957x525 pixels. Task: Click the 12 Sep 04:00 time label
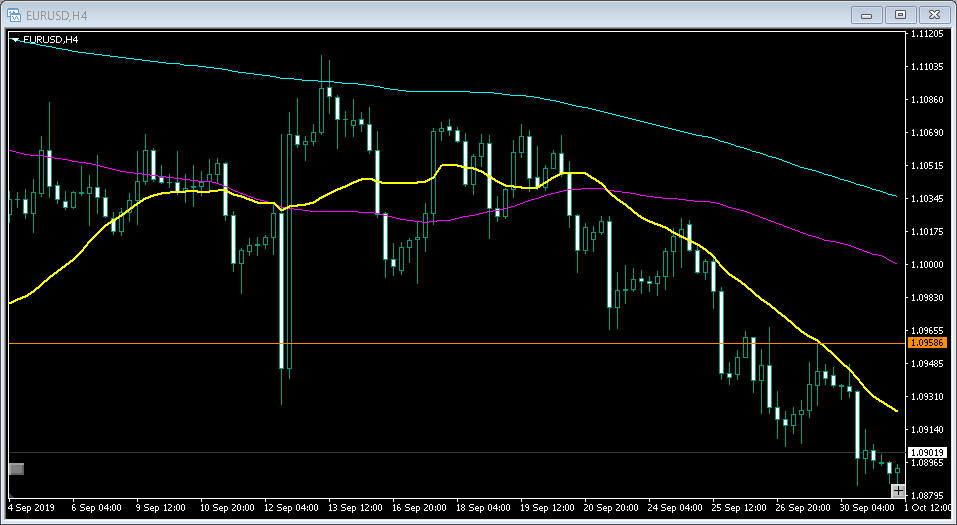tap(291, 507)
